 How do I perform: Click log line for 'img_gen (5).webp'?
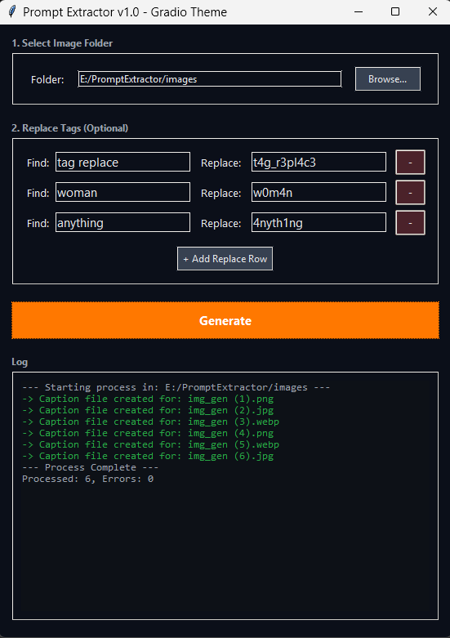(x=151, y=444)
